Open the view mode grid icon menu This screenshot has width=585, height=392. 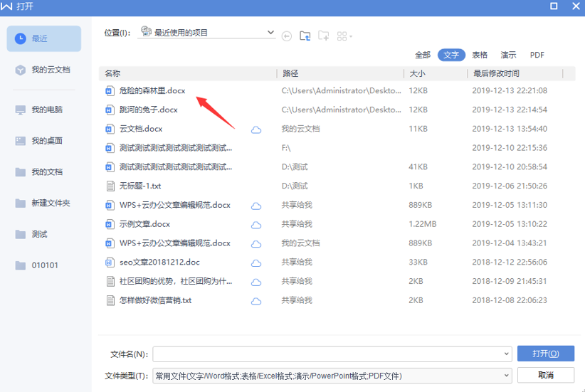pyautogui.click(x=344, y=36)
